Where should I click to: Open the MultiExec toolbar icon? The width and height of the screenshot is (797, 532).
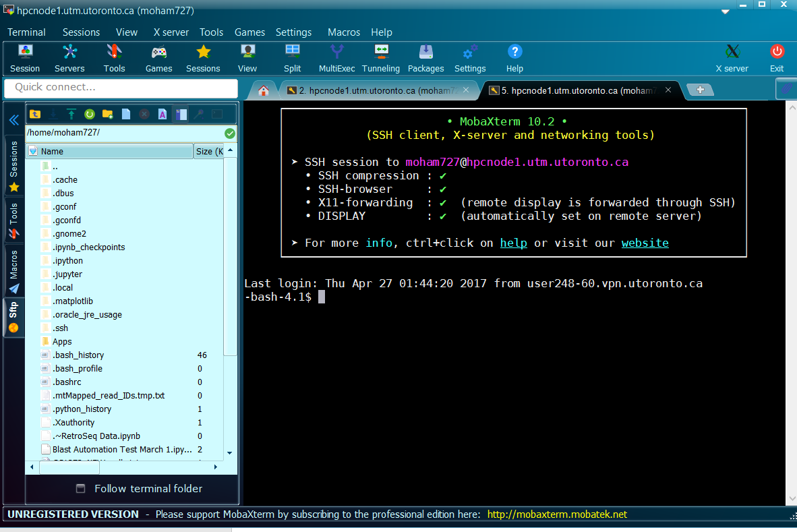336,59
